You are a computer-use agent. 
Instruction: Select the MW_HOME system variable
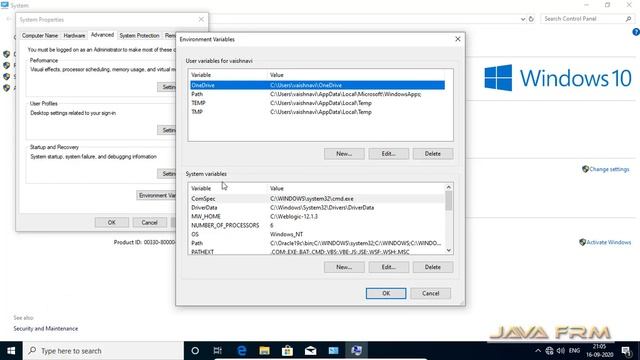(x=317, y=216)
